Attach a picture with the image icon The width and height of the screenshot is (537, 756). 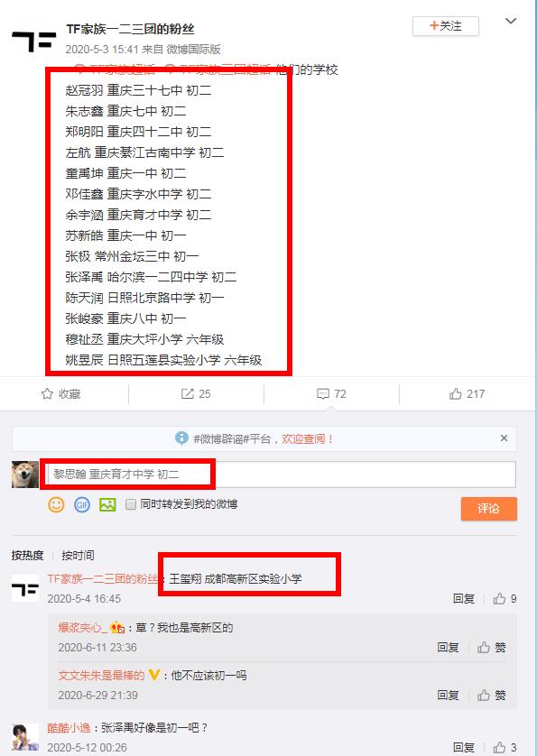click(x=107, y=504)
